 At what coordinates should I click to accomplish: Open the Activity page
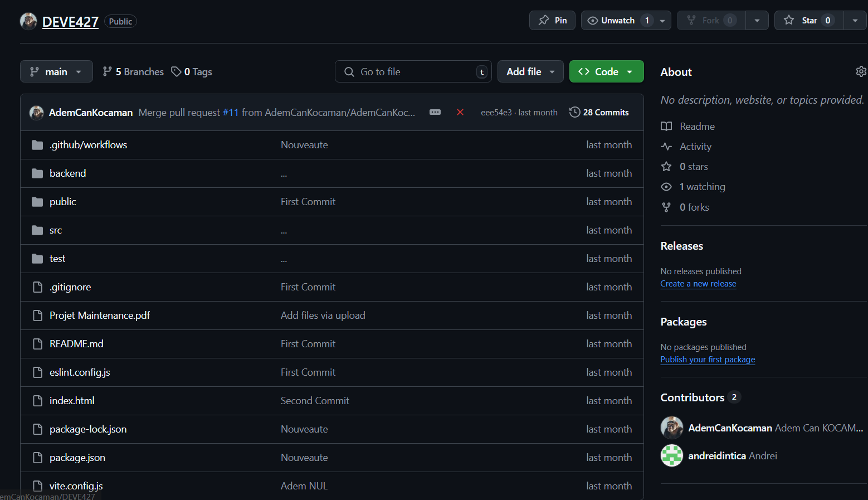click(695, 147)
